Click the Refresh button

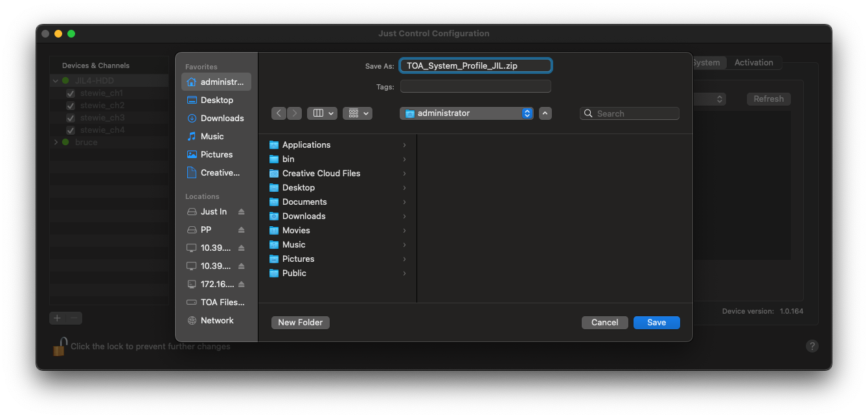coord(769,99)
